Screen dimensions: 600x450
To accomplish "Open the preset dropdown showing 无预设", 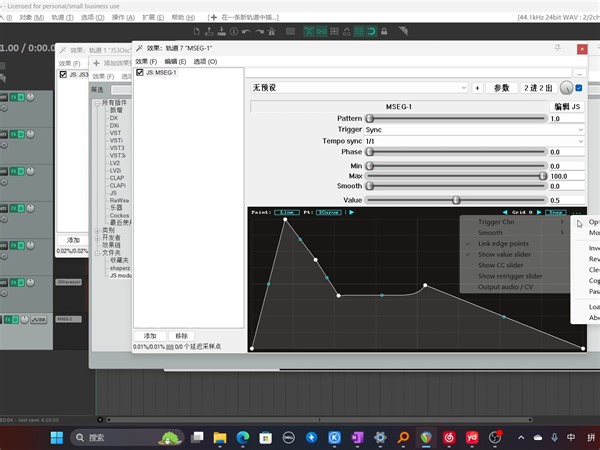I will [x=359, y=88].
